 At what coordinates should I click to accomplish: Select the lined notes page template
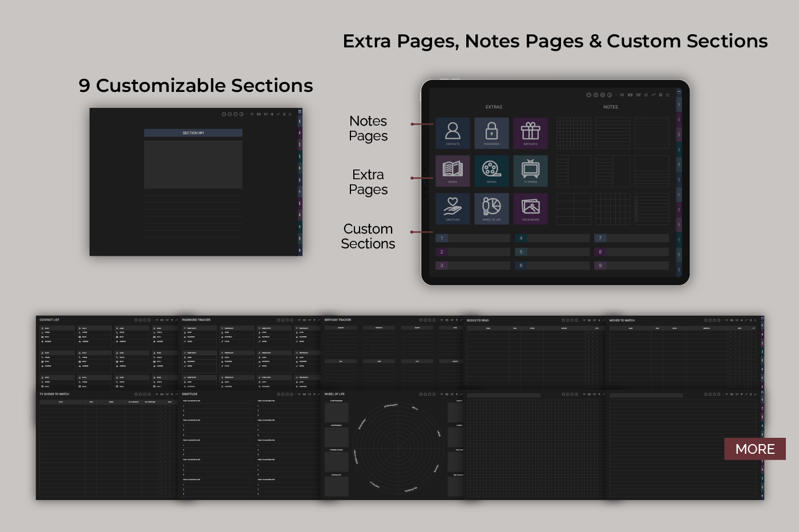click(x=612, y=133)
